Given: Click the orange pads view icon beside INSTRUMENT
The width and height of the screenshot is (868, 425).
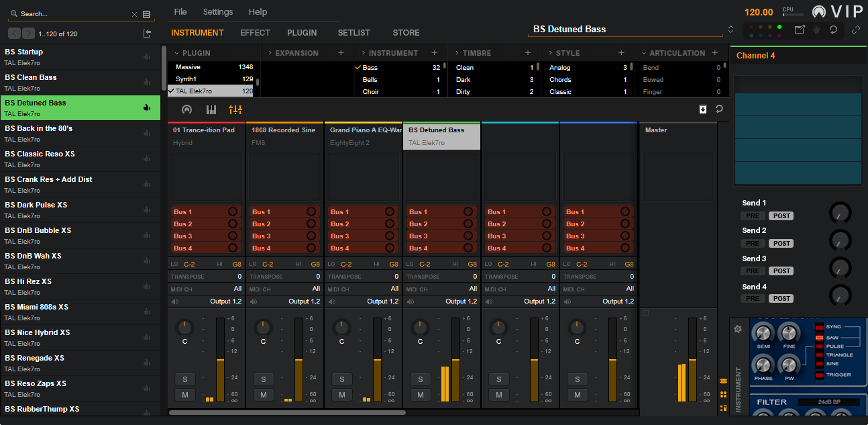Looking at the screenshot, I should 723,381.
